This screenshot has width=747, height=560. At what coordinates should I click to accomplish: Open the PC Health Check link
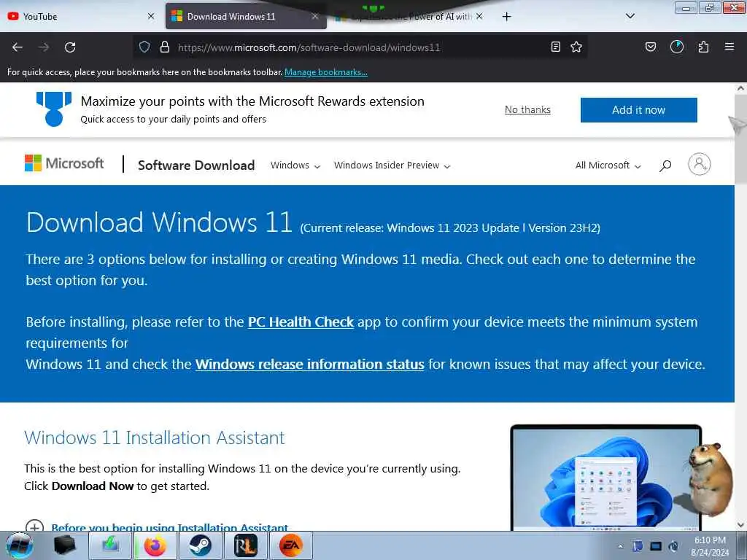pos(301,322)
